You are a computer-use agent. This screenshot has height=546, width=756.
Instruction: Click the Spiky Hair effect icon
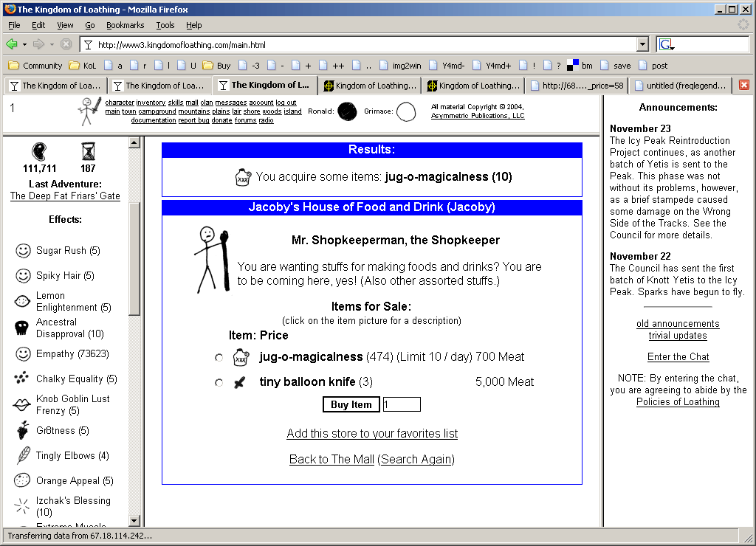click(23, 276)
